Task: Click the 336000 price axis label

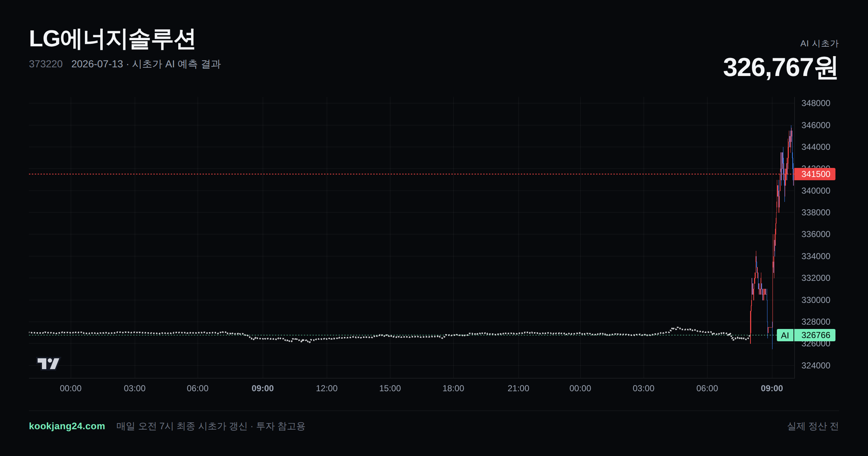Action: 816,234
